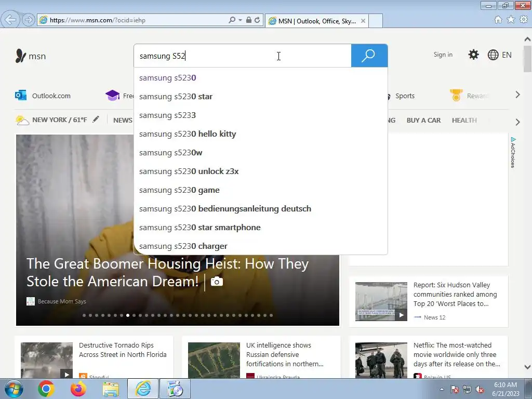Open UK intelligence Russian fortifications article
The image size is (532, 399).
[285, 354]
